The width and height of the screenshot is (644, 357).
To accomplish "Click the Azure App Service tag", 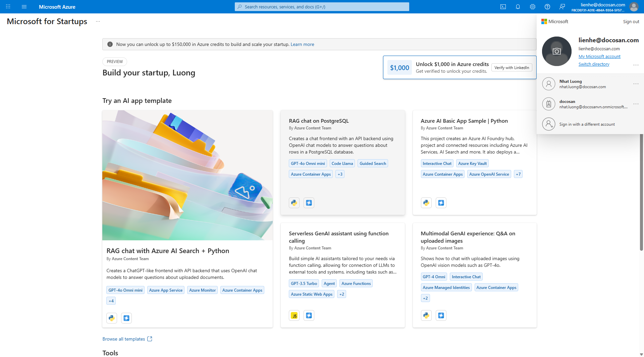I will pos(166,290).
